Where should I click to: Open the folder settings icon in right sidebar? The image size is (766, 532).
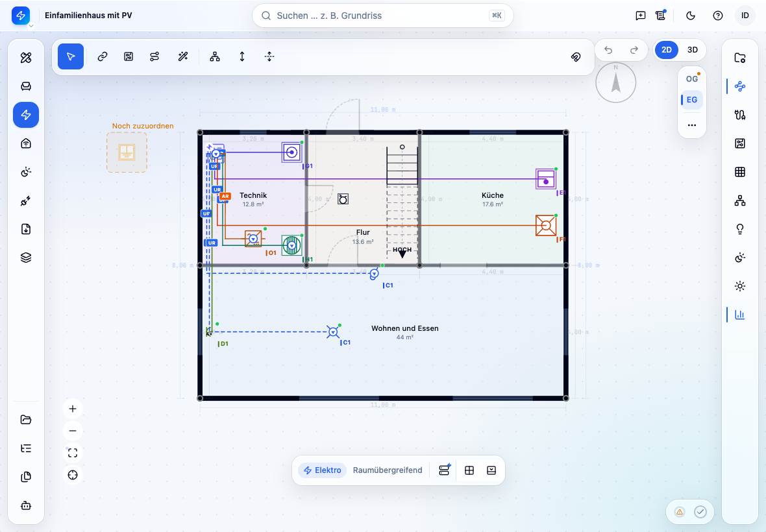(x=740, y=58)
